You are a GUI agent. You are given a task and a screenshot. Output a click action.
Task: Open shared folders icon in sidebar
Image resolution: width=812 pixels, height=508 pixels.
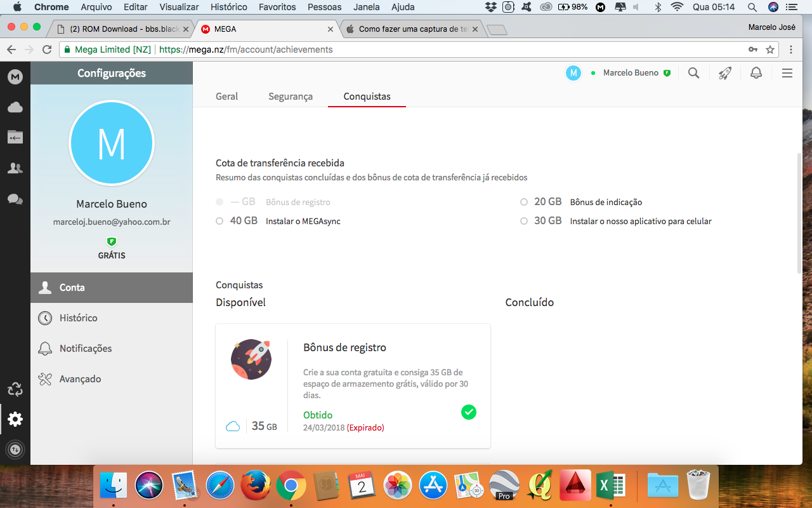(x=15, y=137)
